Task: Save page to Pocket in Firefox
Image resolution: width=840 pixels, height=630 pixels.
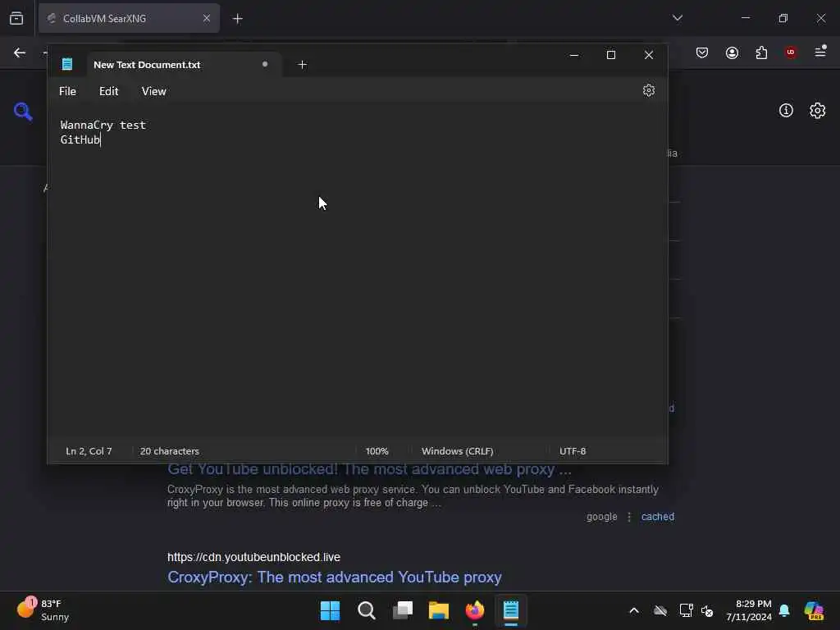Action: 702,52
